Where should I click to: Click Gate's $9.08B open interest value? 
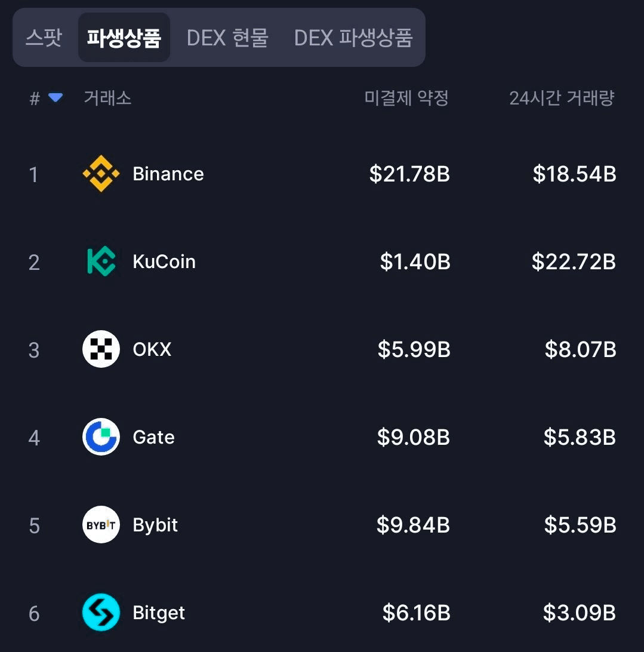413,437
